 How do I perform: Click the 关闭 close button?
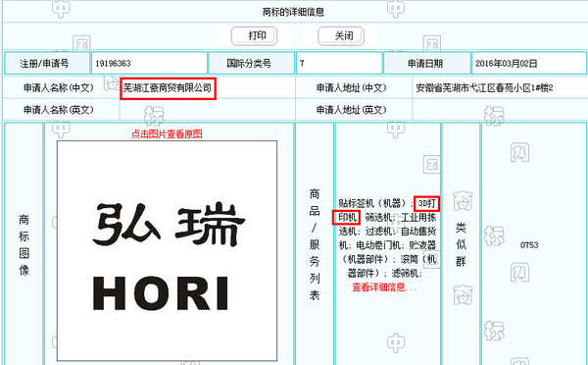(x=341, y=36)
